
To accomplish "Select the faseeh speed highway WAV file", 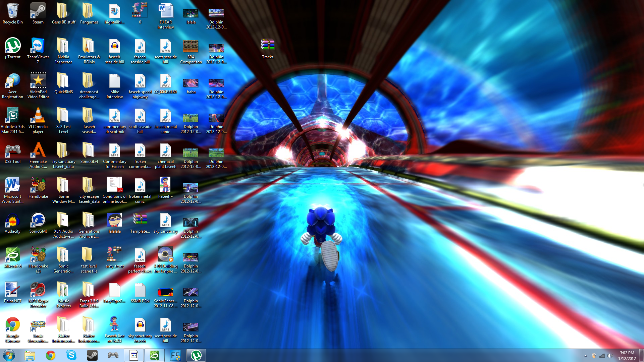I will click(x=140, y=86).
